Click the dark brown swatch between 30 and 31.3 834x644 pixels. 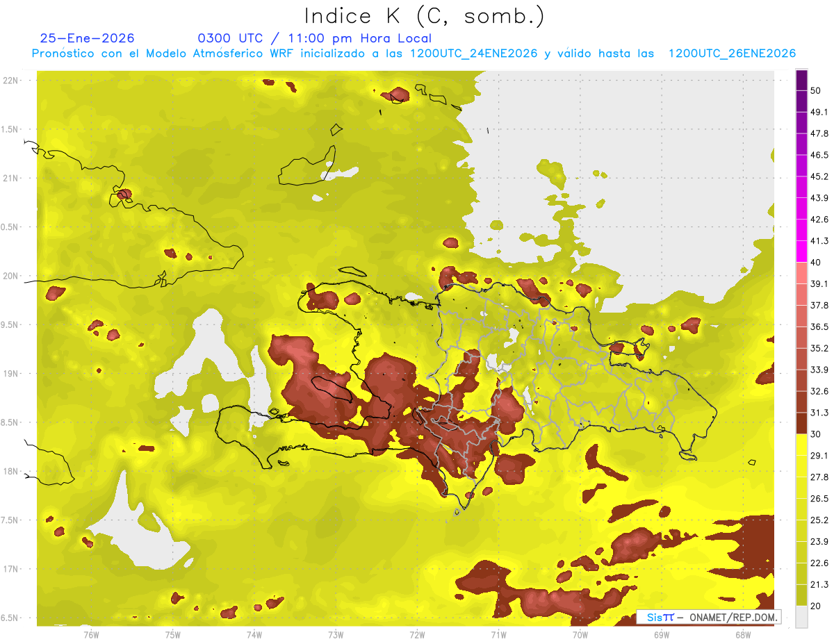801,423
